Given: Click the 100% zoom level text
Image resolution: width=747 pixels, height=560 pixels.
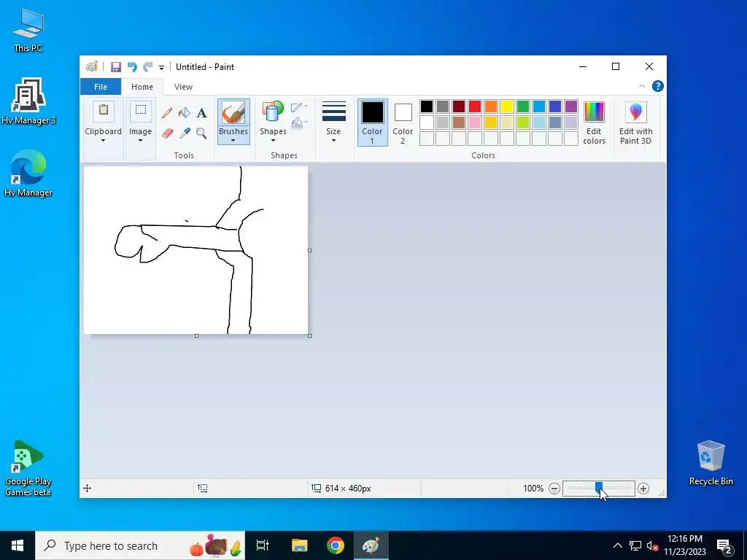Looking at the screenshot, I should click(x=533, y=488).
